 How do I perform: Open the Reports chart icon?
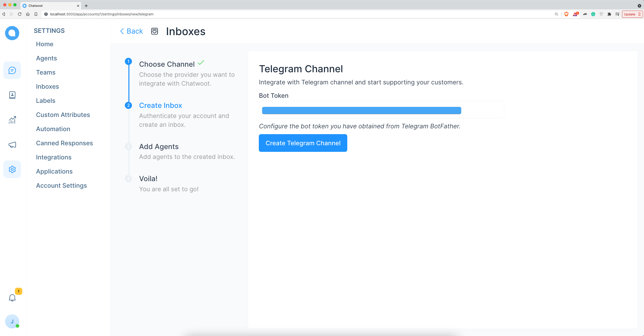pos(12,120)
